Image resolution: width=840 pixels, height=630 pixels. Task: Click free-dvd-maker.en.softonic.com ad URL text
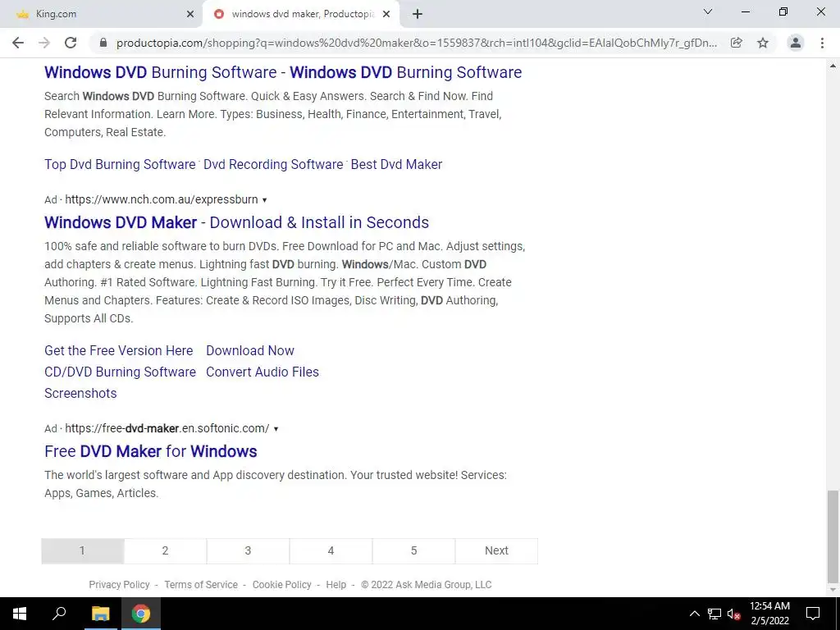(167, 428)
